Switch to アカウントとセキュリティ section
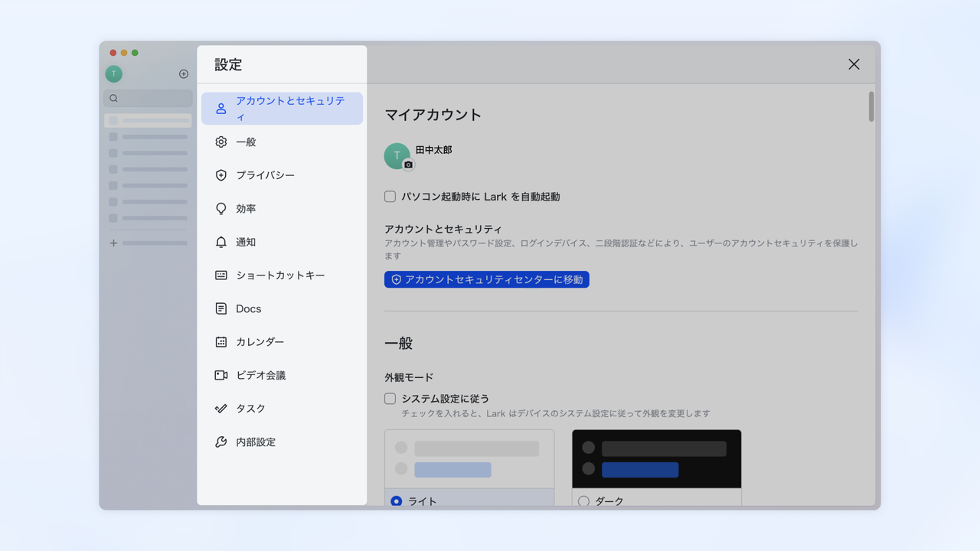 point(282,108)
